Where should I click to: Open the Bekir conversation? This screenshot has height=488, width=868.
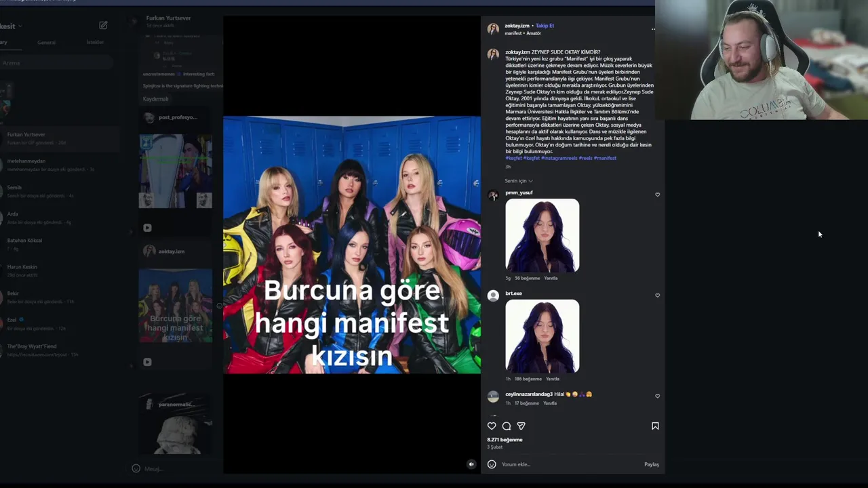pyautogui.click(x=60, y=297)
